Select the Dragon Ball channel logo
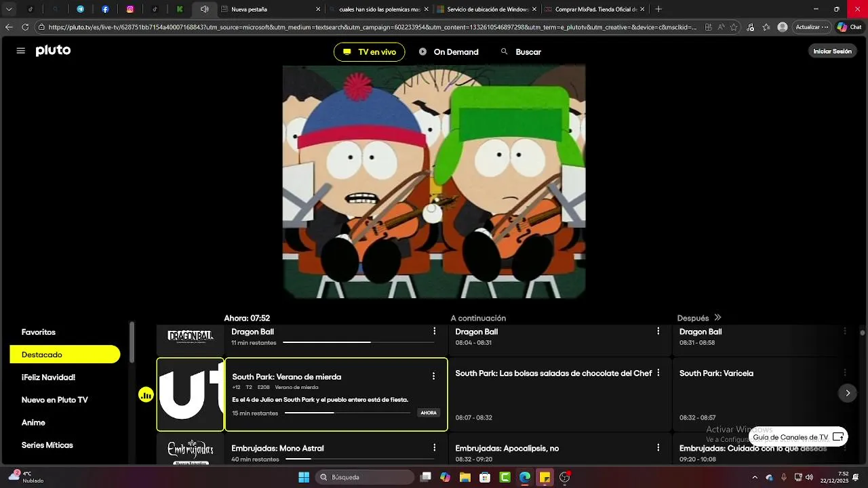868x488 pixels. click(x=191, y=336)
